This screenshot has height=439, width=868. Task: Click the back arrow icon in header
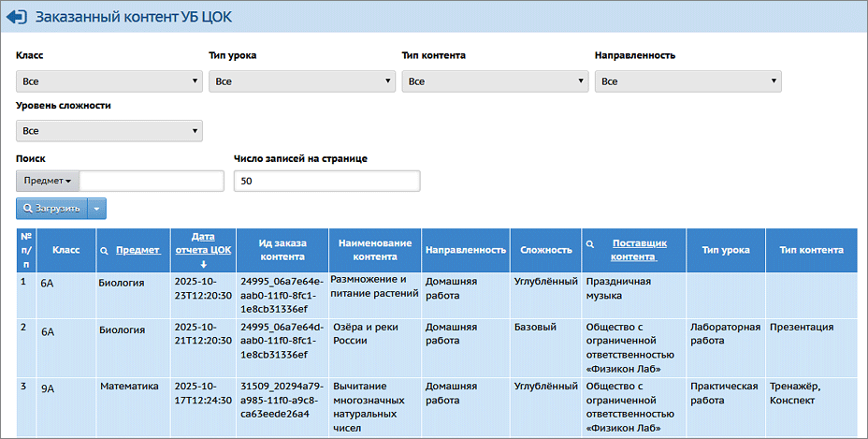tap(17, 17)
